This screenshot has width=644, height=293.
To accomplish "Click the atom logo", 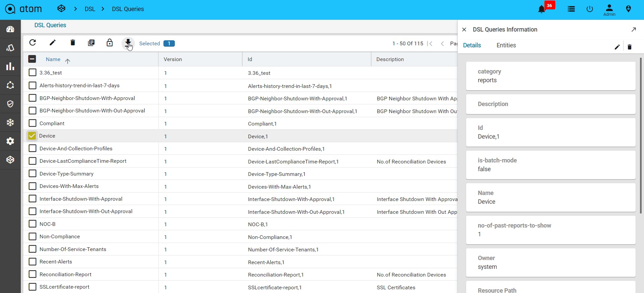I will pyautogui.click(x=23, y=9).
